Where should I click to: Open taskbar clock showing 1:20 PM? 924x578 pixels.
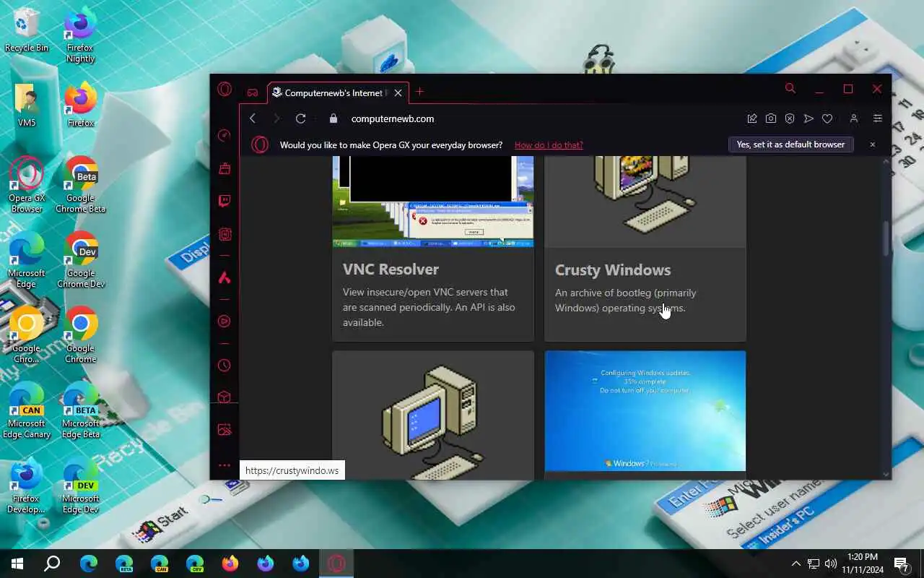[862, 564]
